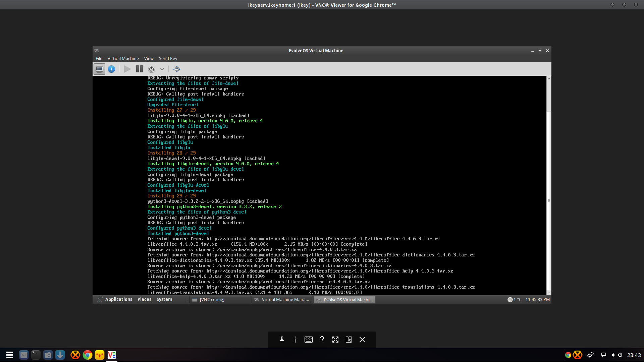Click the orange hexagon tray icon
The height and width of the screenshot is (362, 644).
click(x=578, y=355)
